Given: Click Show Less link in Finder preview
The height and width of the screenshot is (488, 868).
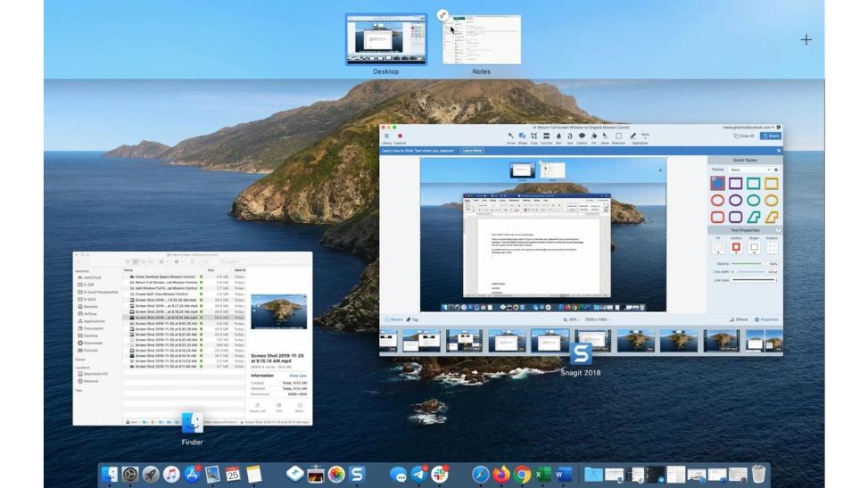Looking at the screenshot, I should pos(298,376).
